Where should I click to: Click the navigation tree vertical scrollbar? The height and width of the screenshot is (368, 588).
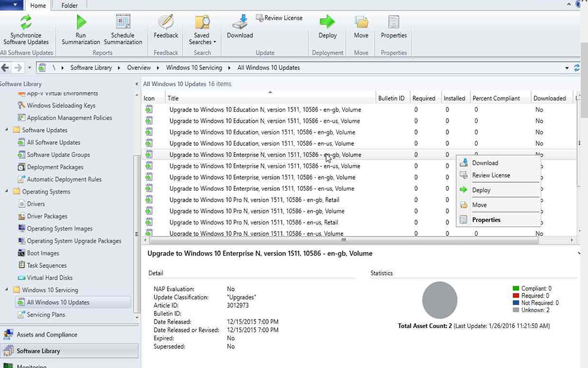(137, 233)
